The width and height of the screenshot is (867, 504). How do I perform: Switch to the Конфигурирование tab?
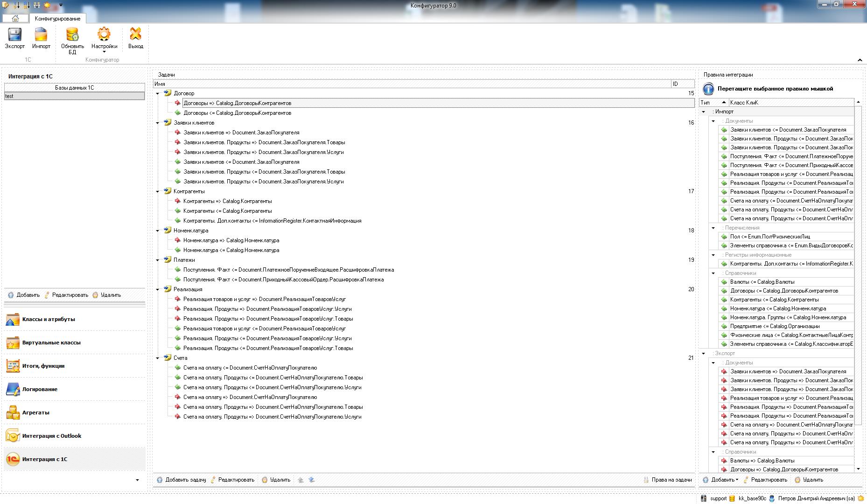(57, 19)
